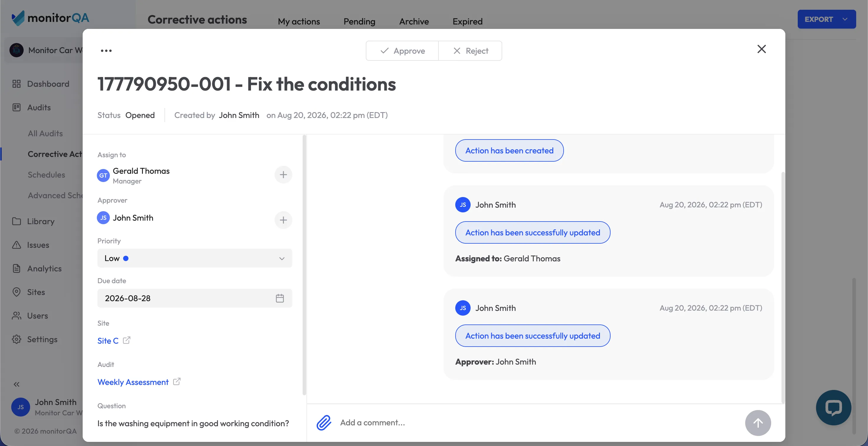868x446 pixels.
Task: Click the Analytics document icon
Action: pos(17,268)
